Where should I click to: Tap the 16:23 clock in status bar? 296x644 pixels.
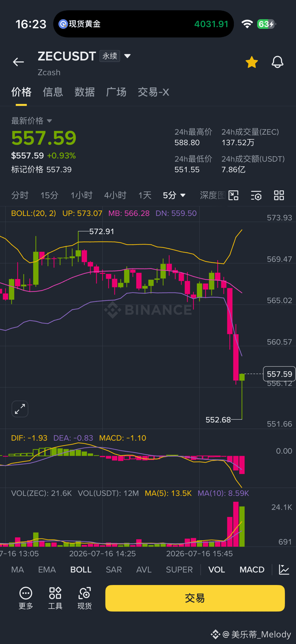point(31,24)
